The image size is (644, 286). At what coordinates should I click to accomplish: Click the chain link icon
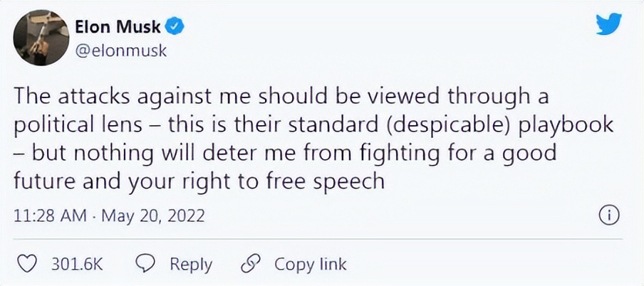point(251,264)
